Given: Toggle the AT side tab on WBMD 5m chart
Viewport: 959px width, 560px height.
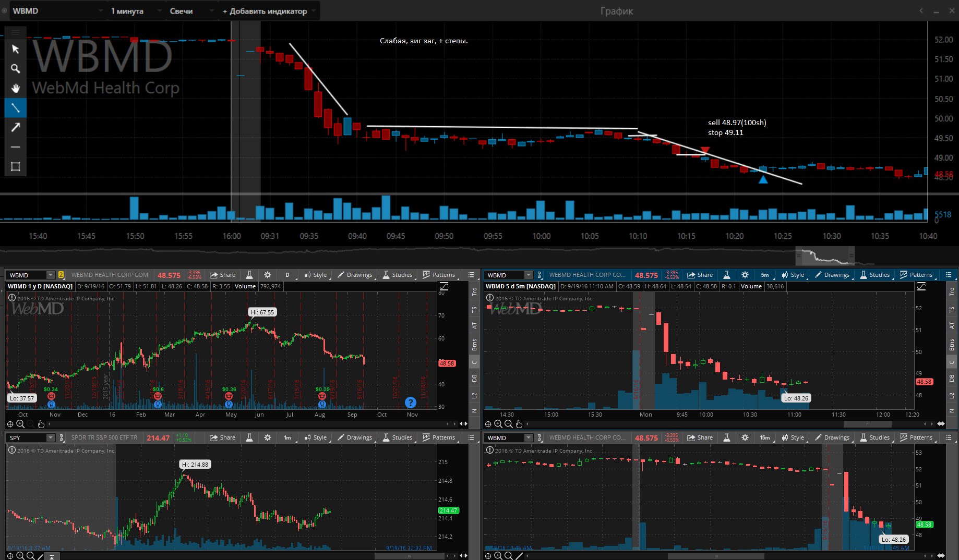Looking at the screenshot, I should 952,325.
